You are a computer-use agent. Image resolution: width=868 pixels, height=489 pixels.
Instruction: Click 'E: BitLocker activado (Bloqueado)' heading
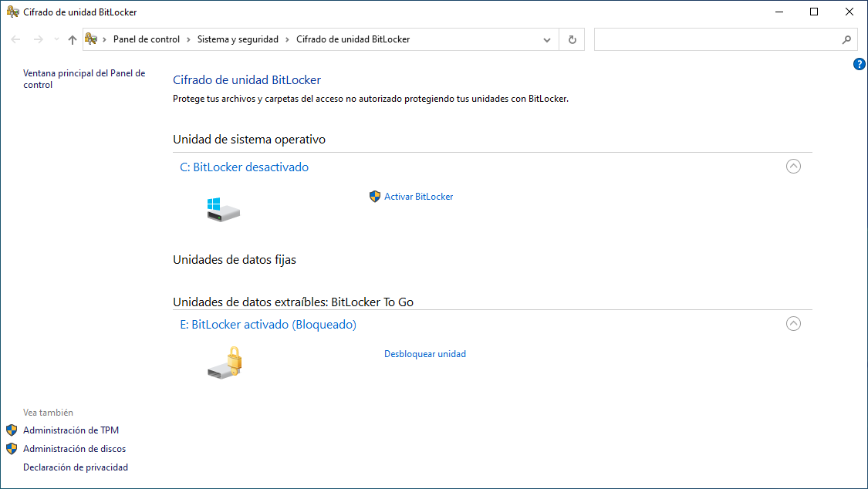coord(268,324)
